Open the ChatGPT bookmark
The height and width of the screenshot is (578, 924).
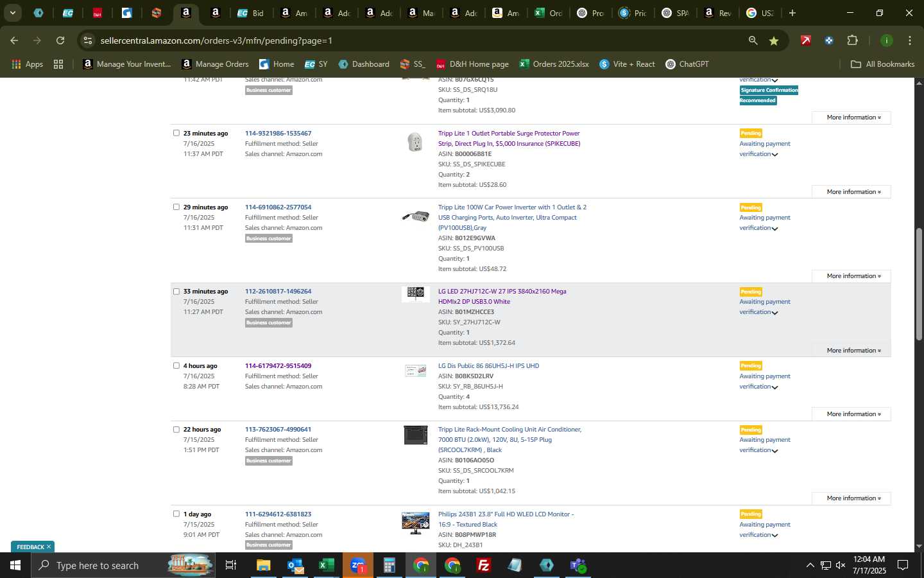tap(687, 64)
